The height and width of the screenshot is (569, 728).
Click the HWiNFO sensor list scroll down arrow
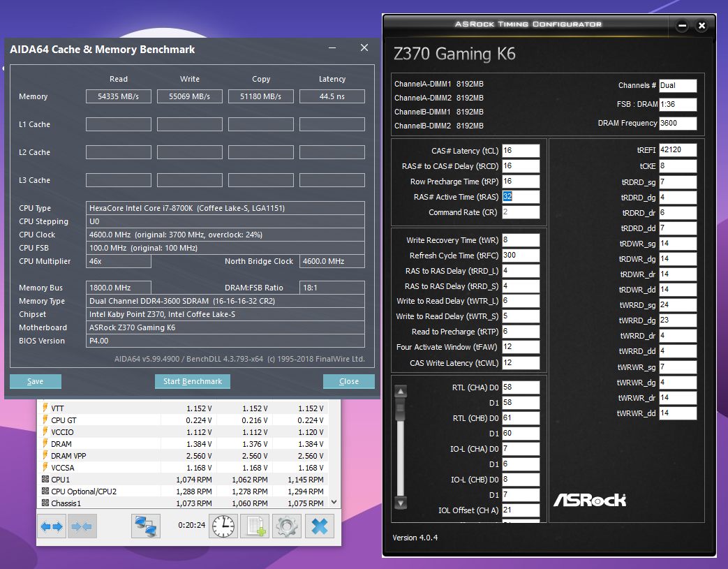point(334,502)
